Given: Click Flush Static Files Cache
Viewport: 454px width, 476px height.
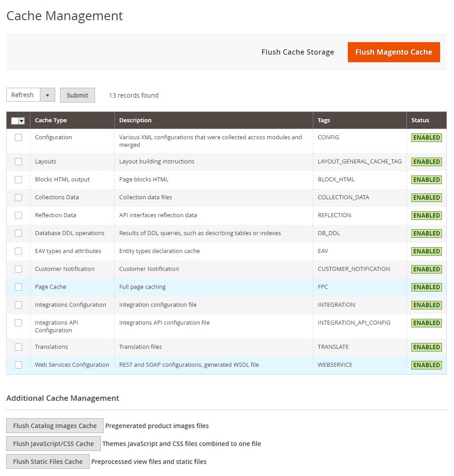Looking at the screenshot, I should (48, 461).
